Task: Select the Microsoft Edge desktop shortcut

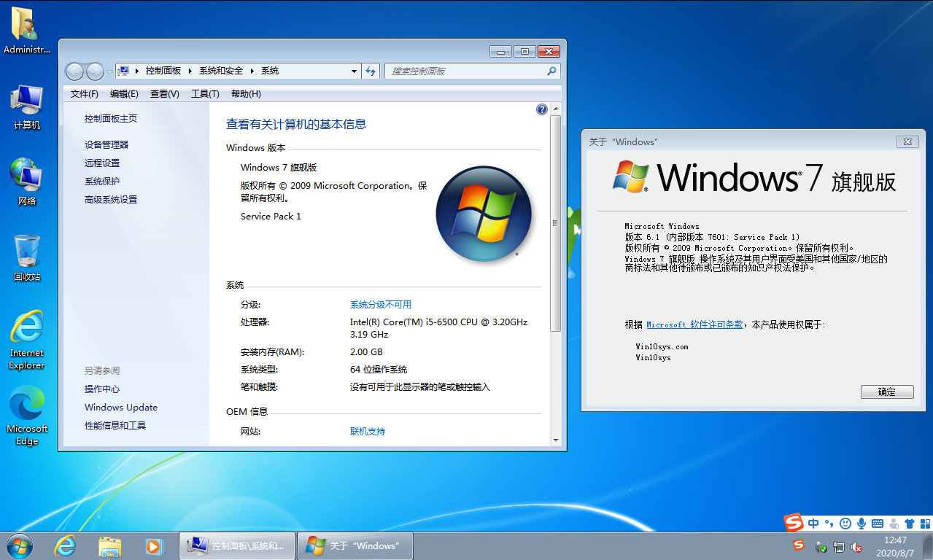Action: (x=27, y=416)
